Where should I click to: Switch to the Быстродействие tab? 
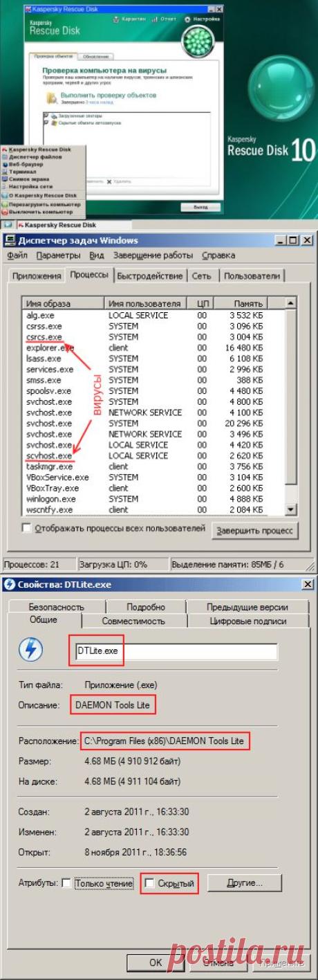coord(150,275)
